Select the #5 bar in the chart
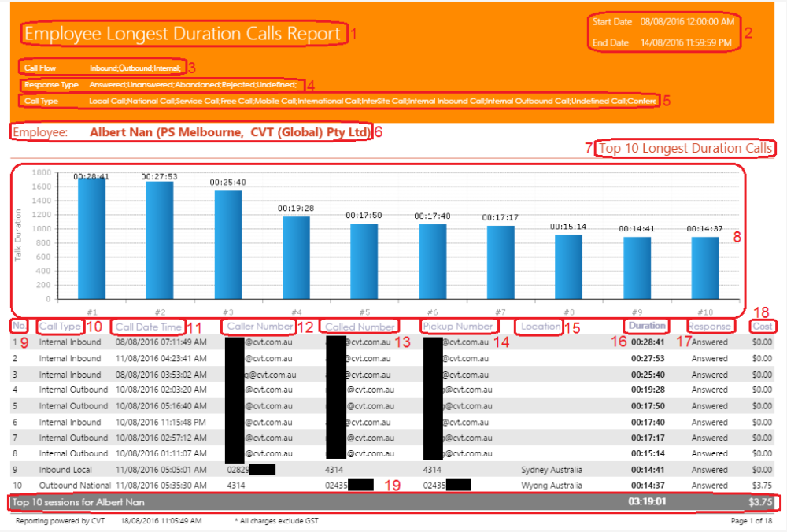 coord(364,261)
